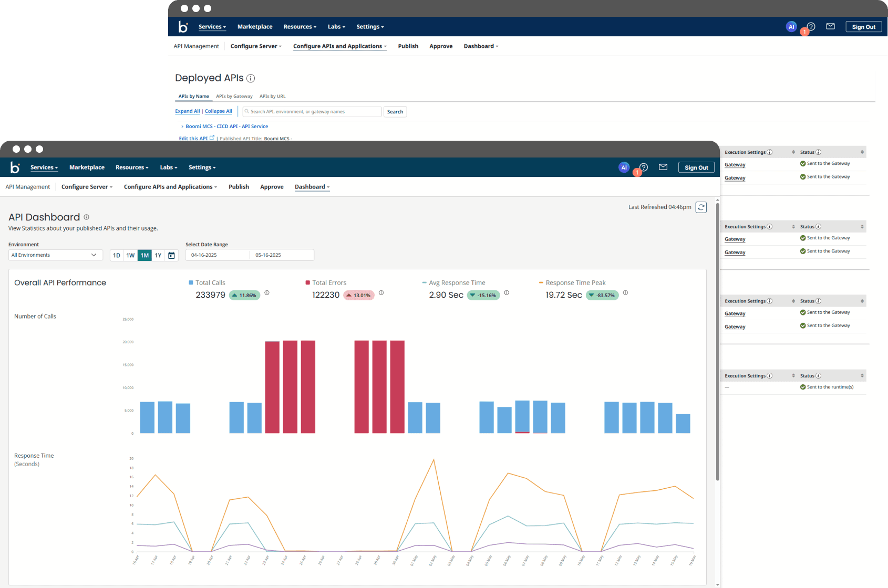The width and height of the screenshot is (888, 588).
Task: Select the 1Y time range toggle
Action: (158, 256)
